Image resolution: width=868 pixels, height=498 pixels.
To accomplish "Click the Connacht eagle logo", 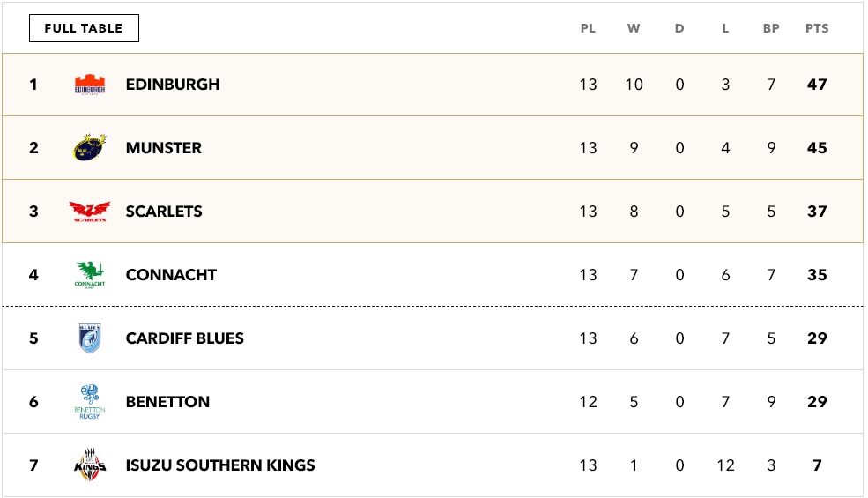I will point(90,275).
